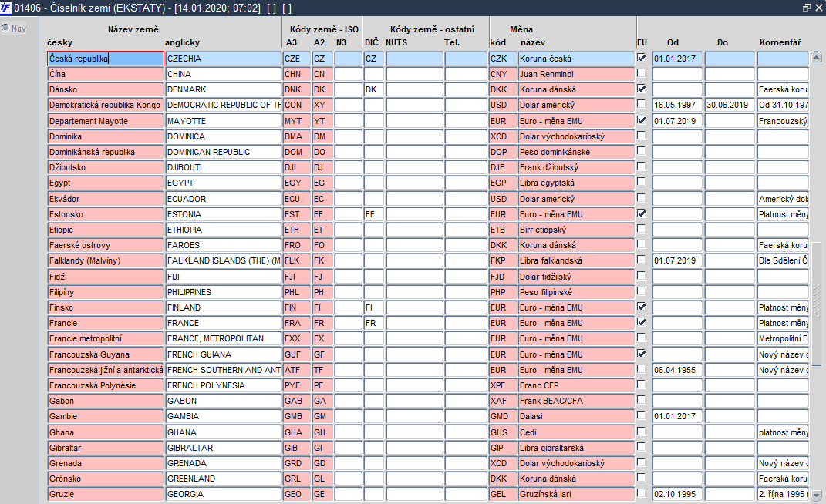Image resolution: width=826 pixels, height=504 pixels.
Task: Click the GUF A3 code cell
Action: pyautogui.click(x=297, y=354)
